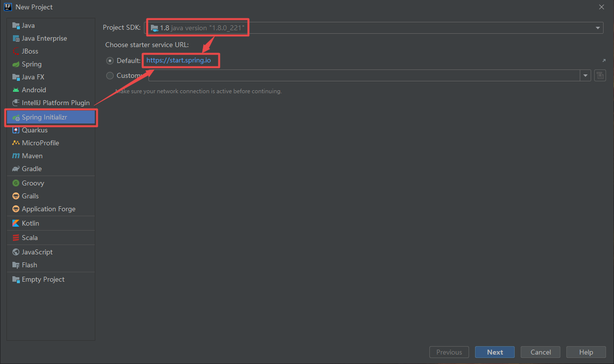This screenshot has width=614, height=364.
Task: Choose Java Enterprise project type
Action: (x=51, y=38)
